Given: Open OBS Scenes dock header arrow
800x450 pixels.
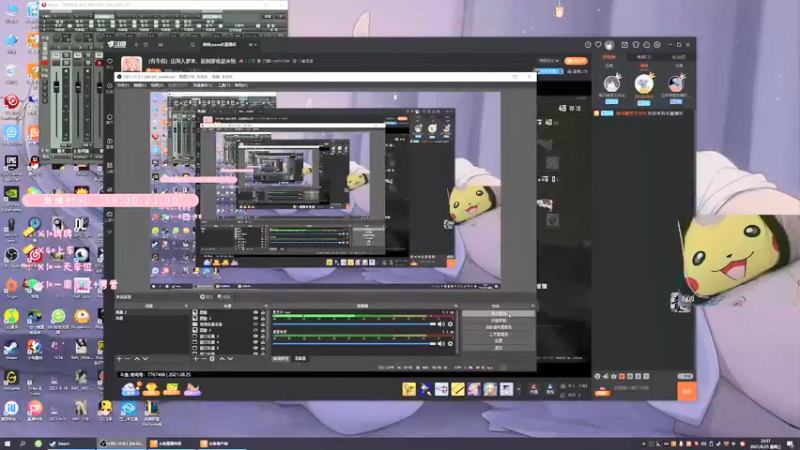Looking at the screenshot, I should pos(186,306).
